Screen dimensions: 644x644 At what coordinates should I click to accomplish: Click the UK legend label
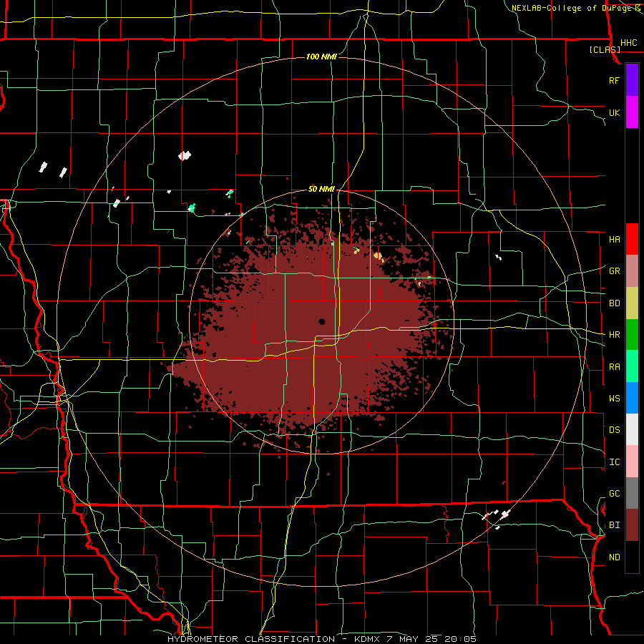click(x=614, y=112)
